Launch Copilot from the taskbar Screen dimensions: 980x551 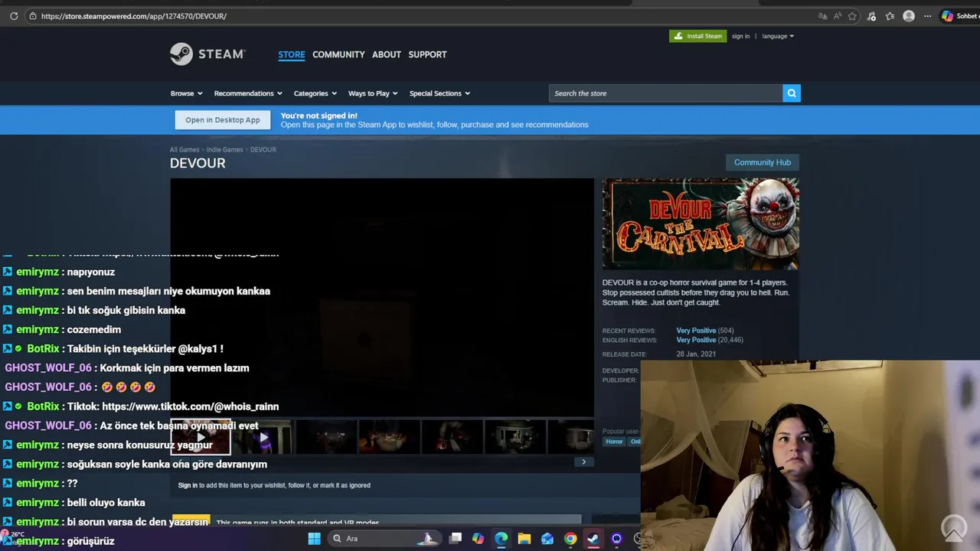point(478,539)
